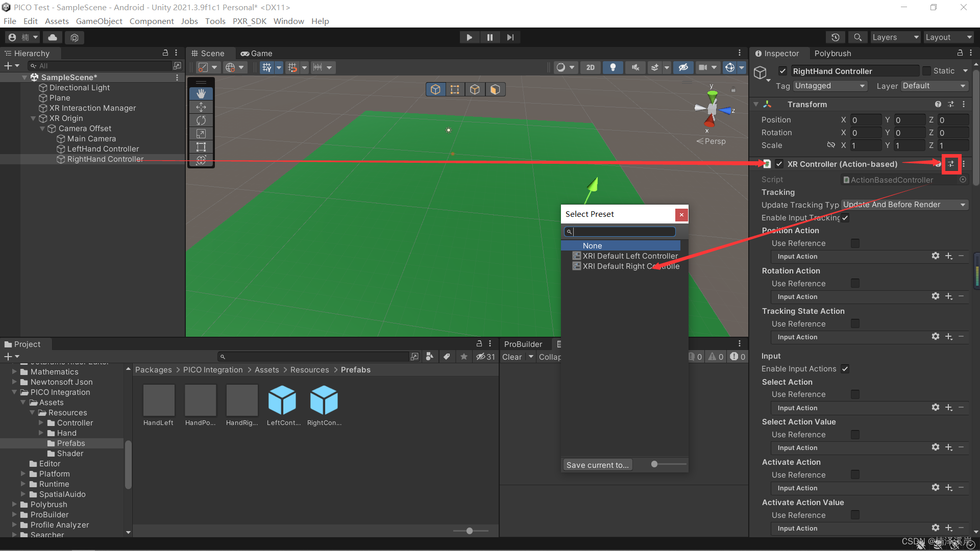980x551 pixels.
Task: Toggle the Static checkbox
Action: [927, 71]
